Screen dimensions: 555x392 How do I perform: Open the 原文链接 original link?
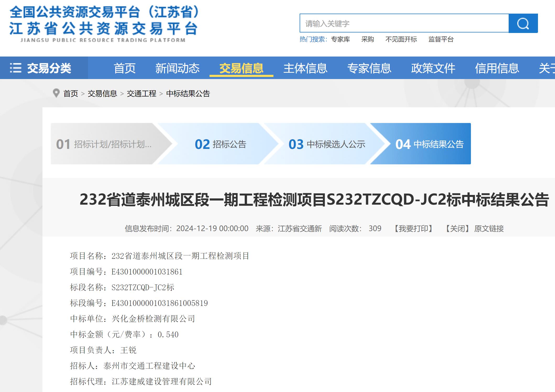[489, 228]
